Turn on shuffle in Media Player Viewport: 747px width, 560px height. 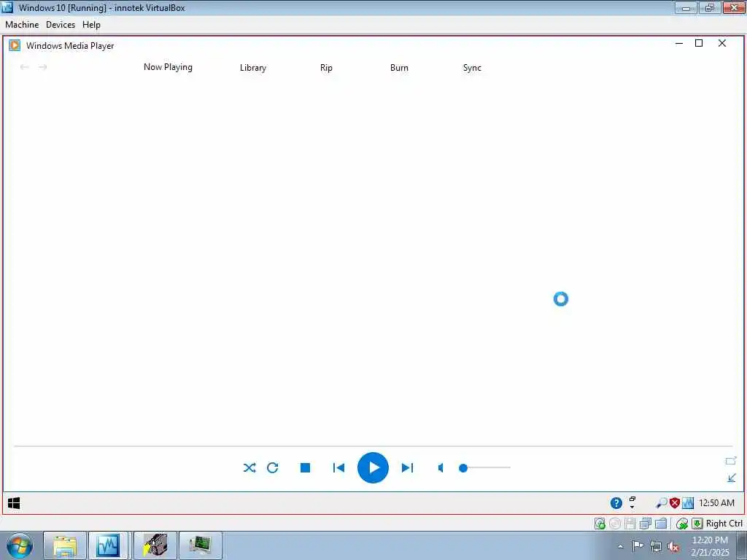point(249,467)
